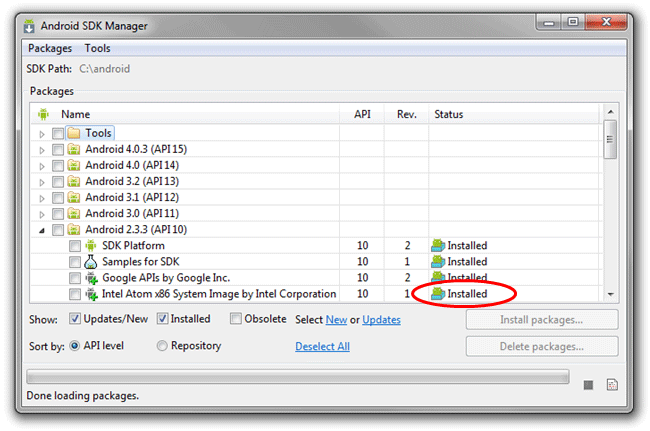Viewport: 650px width, 431px height.
Task: Select the Repository sort option
Action: pos(162,346)
